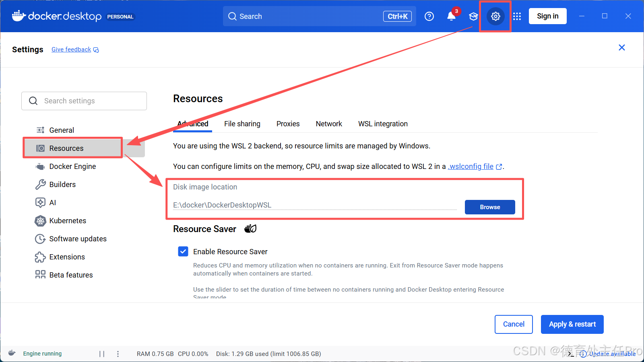Click the Update available link
This screenshot has width=644, height=362.
[612, 354]
